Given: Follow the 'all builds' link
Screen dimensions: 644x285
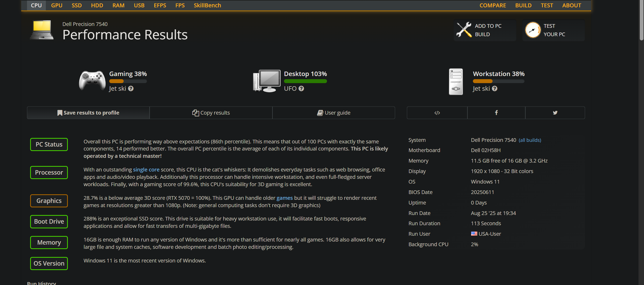Looking at the screenshot, I should click(530, 140).
